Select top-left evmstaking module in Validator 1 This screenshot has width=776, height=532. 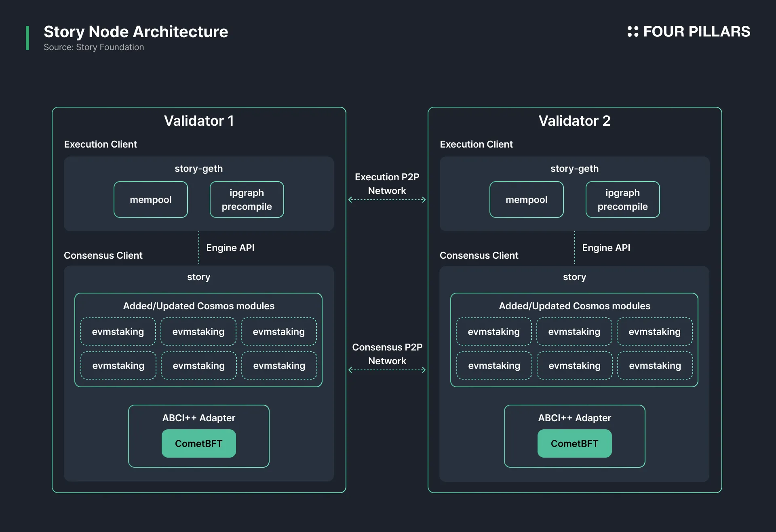tap(118, 331)
